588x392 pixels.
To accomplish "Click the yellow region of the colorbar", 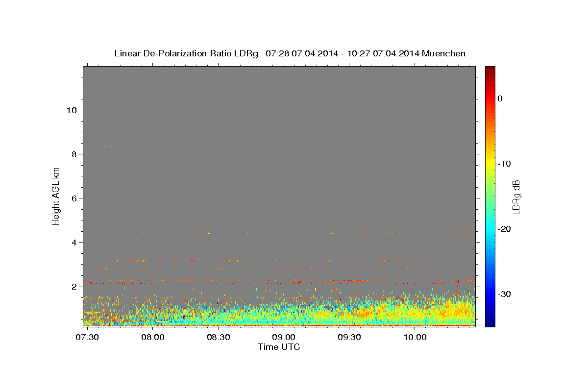I will click(x=490, y=164).
